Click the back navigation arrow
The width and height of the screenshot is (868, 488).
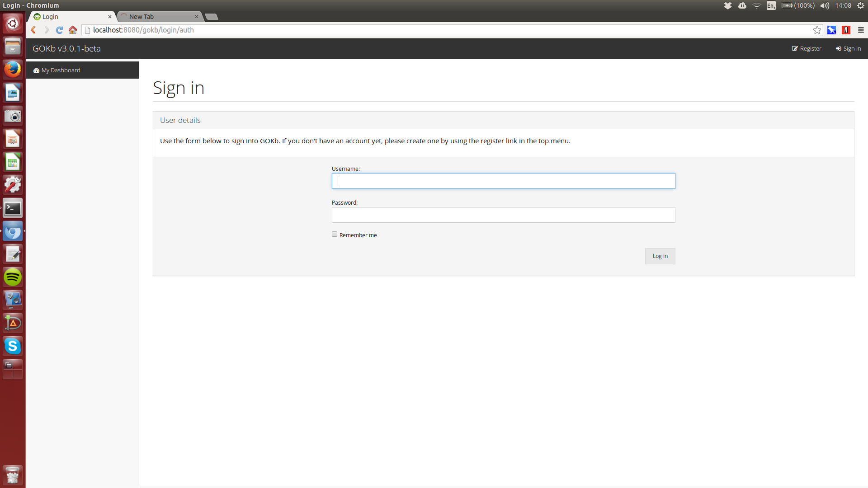(x=33, y=30)
